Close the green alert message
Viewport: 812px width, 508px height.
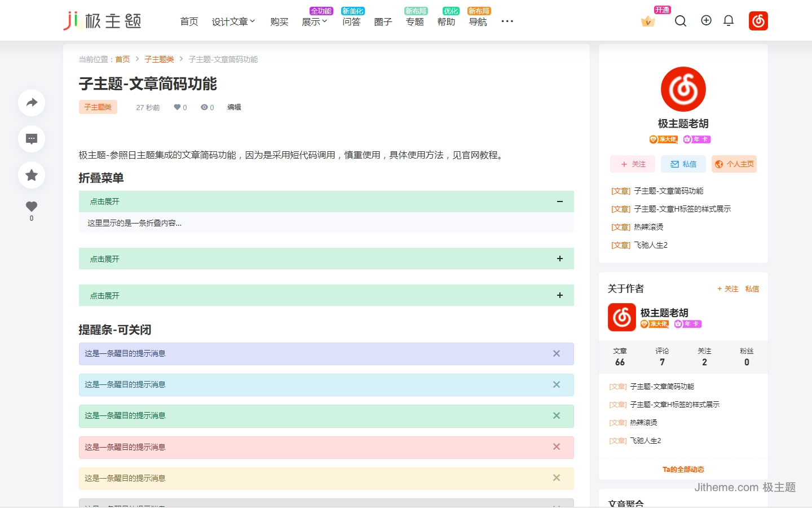tap(557, 415)
